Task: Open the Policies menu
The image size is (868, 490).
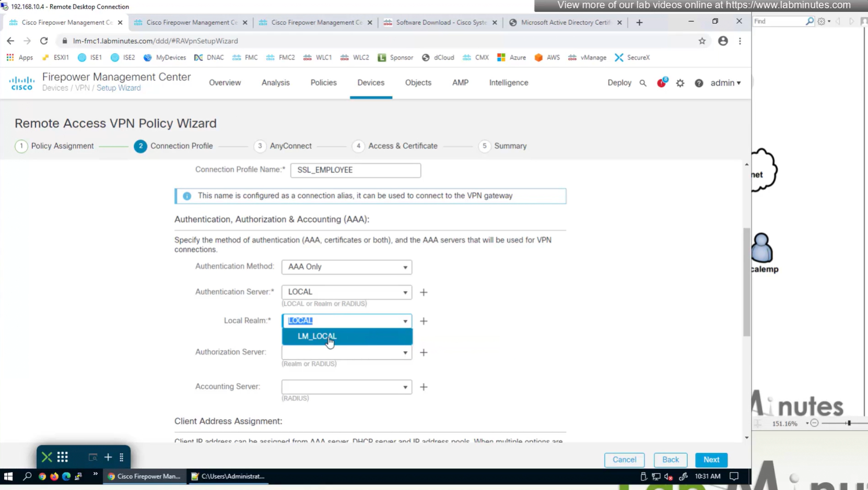Action: click(x=323, y=82)
